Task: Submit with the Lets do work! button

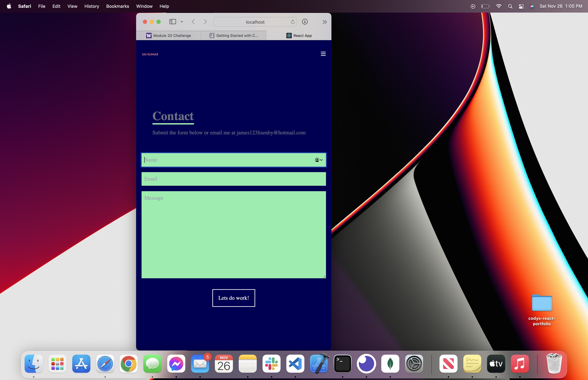Action: click(x=234, y=298)
